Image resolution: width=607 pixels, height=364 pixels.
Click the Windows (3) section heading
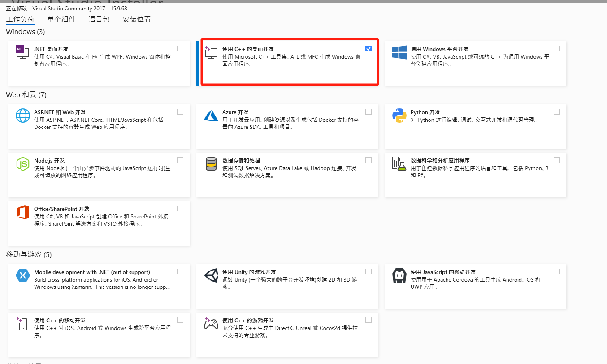(x=26, y=32)
